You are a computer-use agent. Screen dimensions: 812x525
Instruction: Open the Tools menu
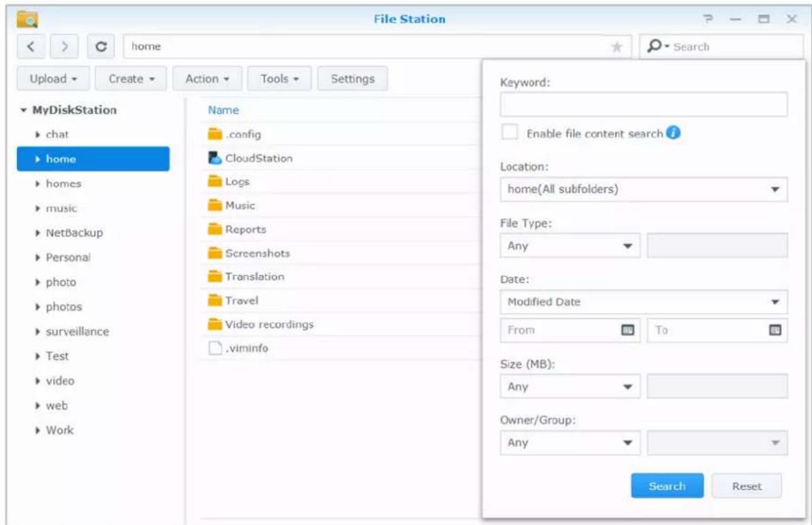280,79
